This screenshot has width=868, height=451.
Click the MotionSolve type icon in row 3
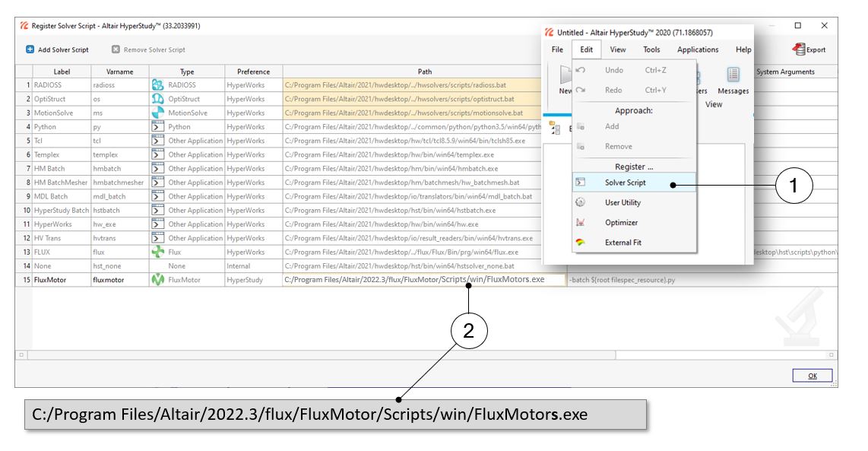pyautogui.click(x=157, y=113)
